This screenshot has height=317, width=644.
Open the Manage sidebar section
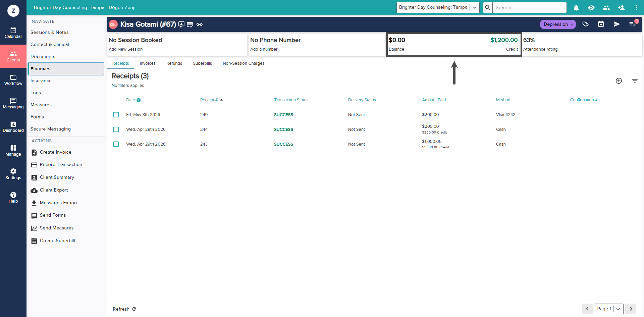coord(13,151)
